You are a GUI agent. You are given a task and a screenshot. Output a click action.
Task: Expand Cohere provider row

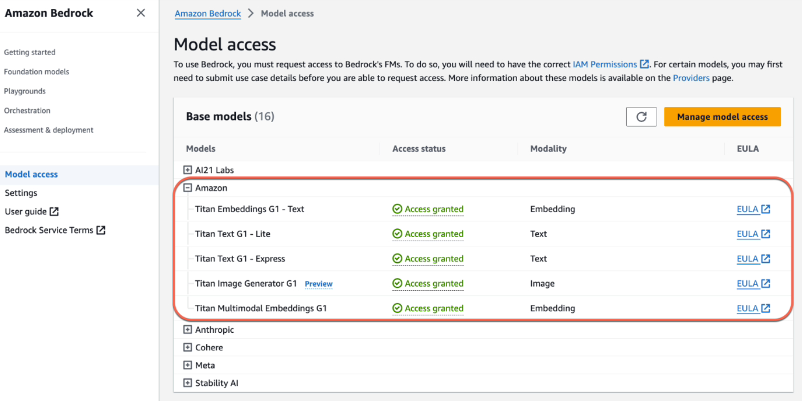188,347
